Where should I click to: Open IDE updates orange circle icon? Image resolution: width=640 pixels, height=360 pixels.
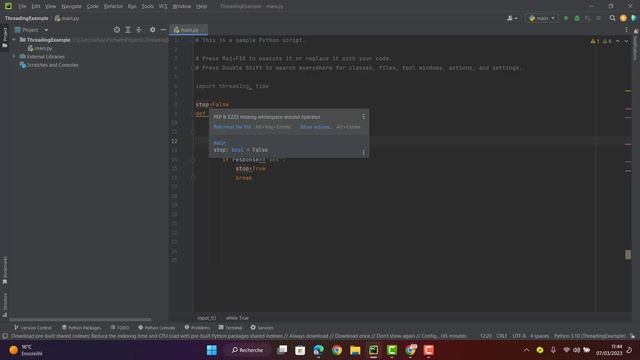(623, 18)
